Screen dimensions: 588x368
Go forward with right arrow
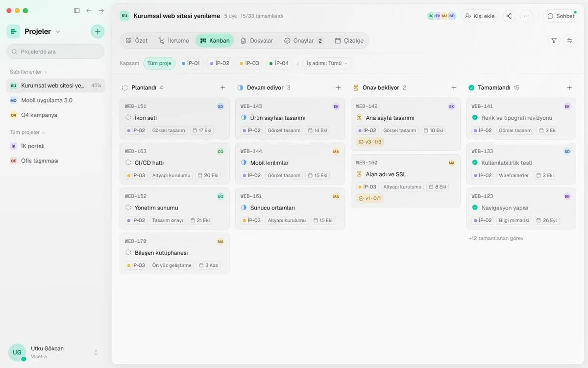(101, 10)
